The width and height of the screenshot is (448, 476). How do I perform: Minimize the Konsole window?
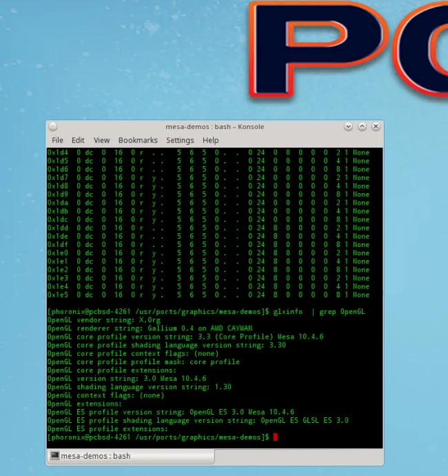pos(348,127)
